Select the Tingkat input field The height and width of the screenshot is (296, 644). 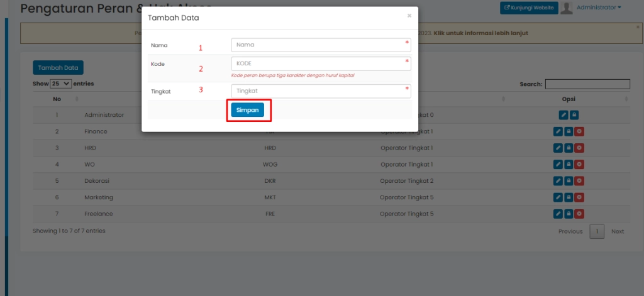pos(321,91)
